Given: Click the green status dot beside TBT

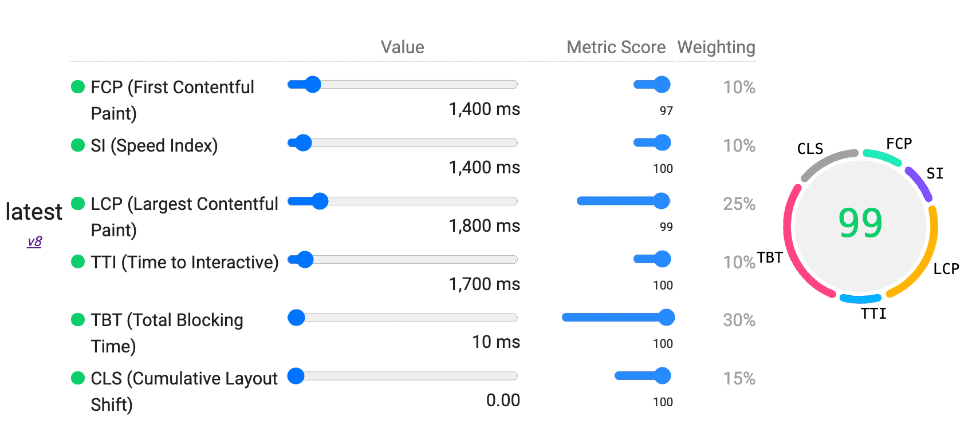Looking at the screenshot, I should 78,320.
